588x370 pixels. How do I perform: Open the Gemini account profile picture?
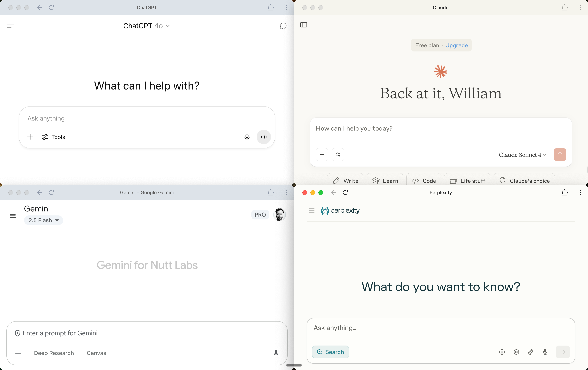point(279,215)
